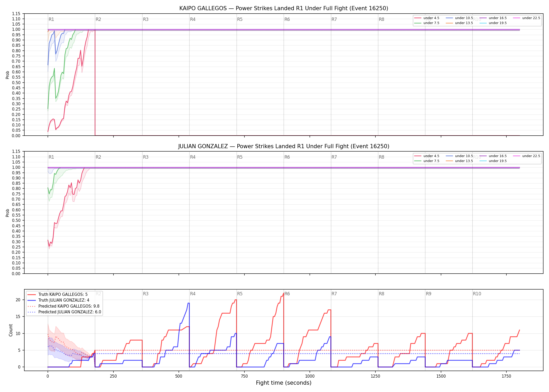Click the R3 marker in Julian Gonzalez chart
The height and width of the screenshot is (392, 549).
146,157
